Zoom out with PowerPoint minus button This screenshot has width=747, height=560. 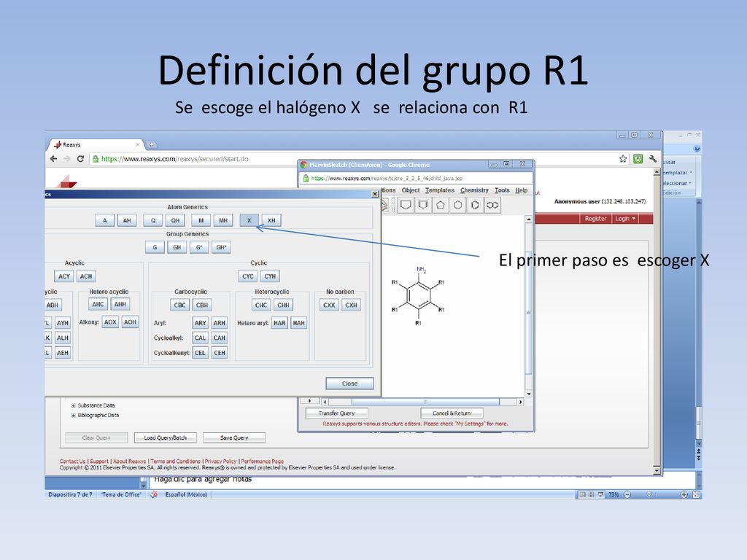click(x=627, y=495)
